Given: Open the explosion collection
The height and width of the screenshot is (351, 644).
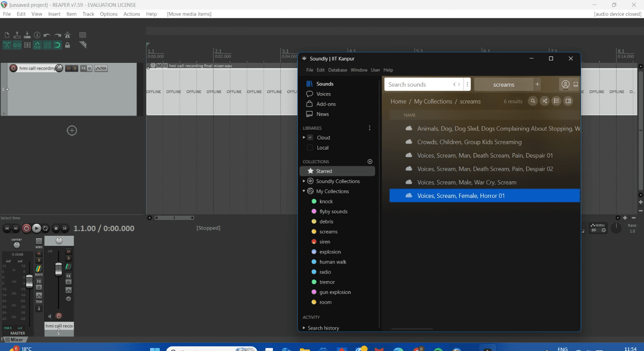Looking at the screenshot, I should tap(330, 252).
